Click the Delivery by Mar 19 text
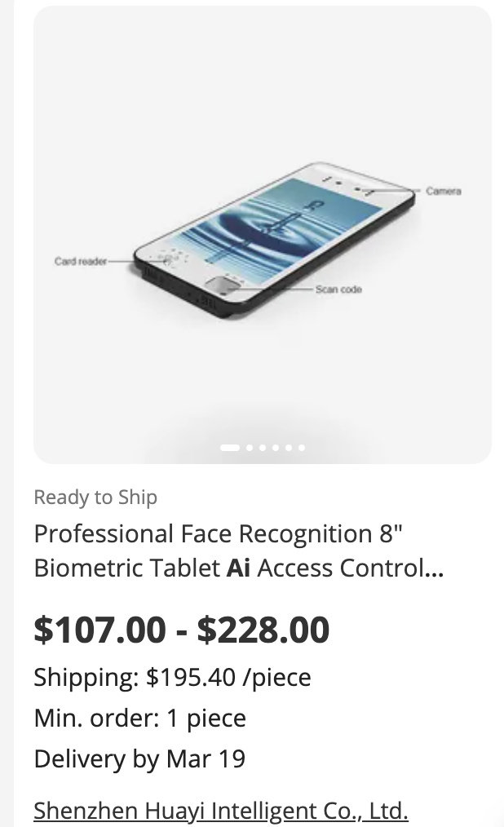Viewport: 504px width, 827px height. point(139,758)
